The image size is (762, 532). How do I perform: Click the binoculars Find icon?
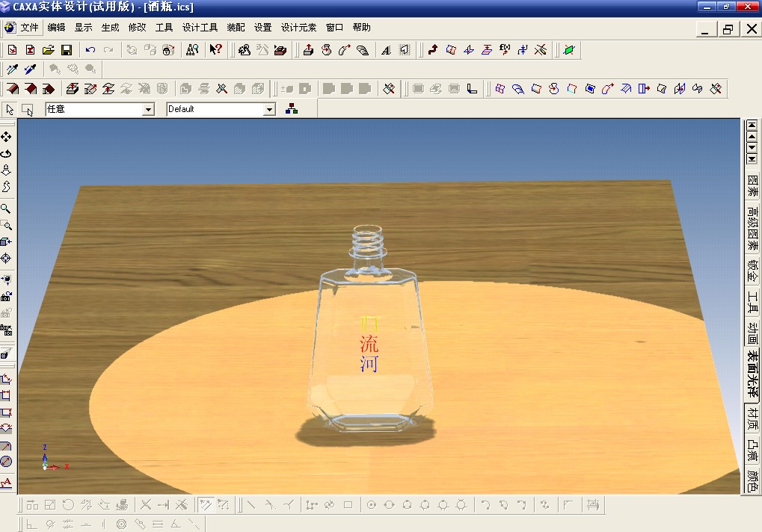coord(192,50)
